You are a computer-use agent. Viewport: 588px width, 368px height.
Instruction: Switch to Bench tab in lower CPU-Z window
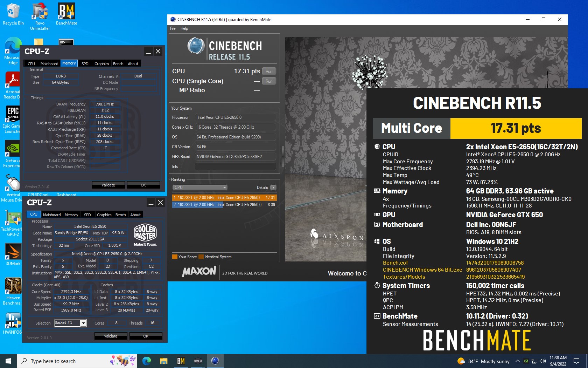(121, 215)
